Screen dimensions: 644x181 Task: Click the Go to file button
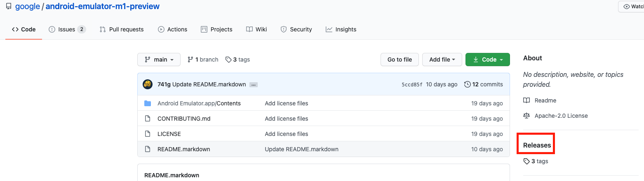400,60
